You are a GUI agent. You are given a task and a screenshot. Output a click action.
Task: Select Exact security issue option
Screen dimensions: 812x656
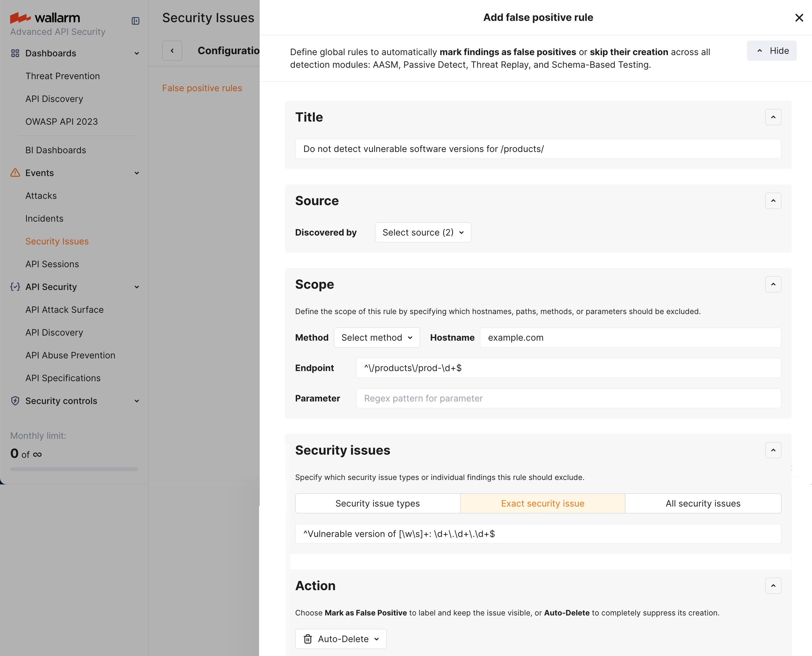[x=542, y=503]
